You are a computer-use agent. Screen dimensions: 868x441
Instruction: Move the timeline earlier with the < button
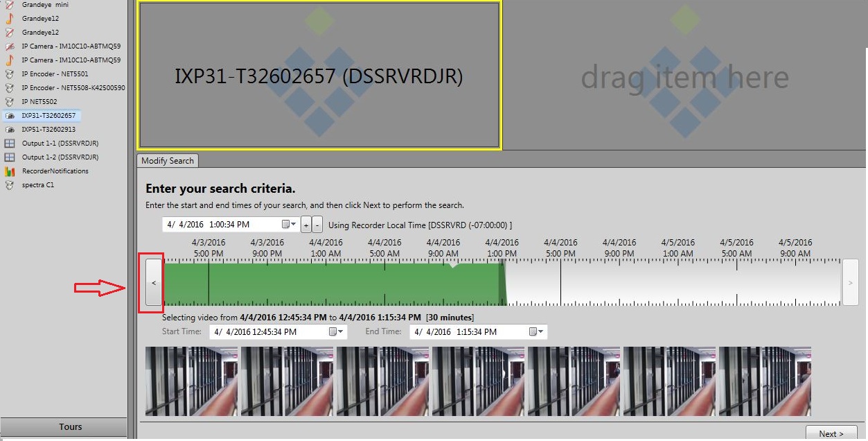point(153,283)
